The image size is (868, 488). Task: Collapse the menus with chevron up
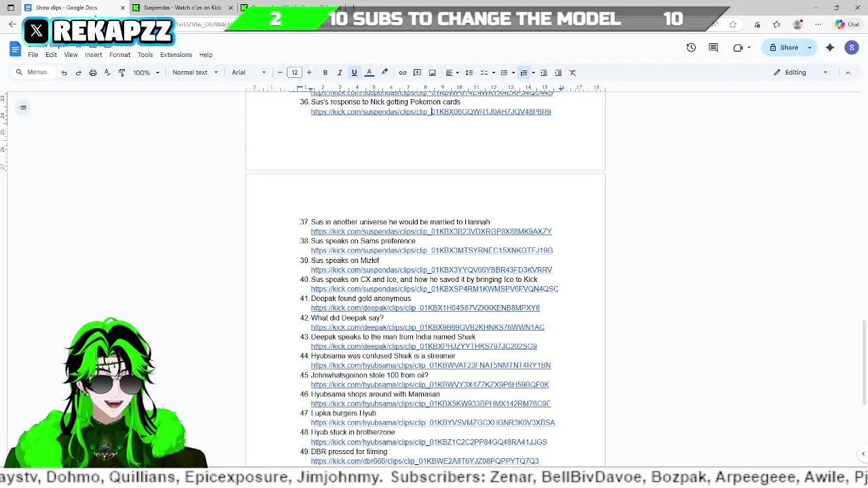tap(848, 73)
